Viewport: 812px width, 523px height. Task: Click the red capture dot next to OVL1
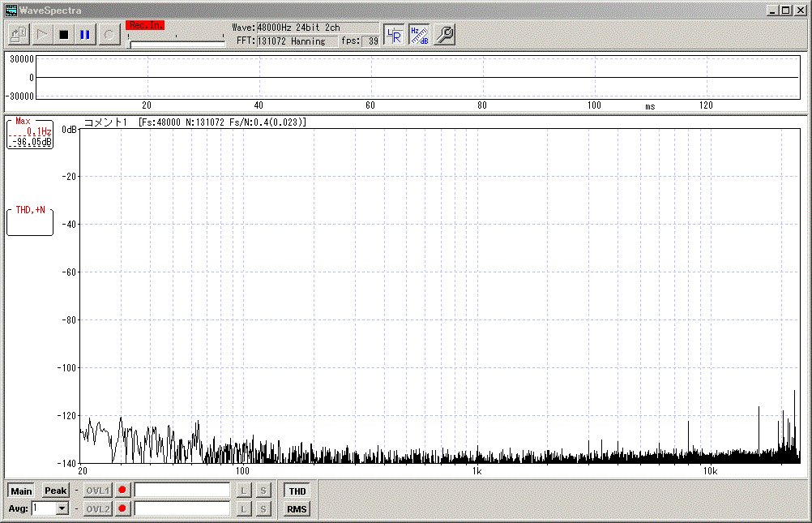coord(122,490)
